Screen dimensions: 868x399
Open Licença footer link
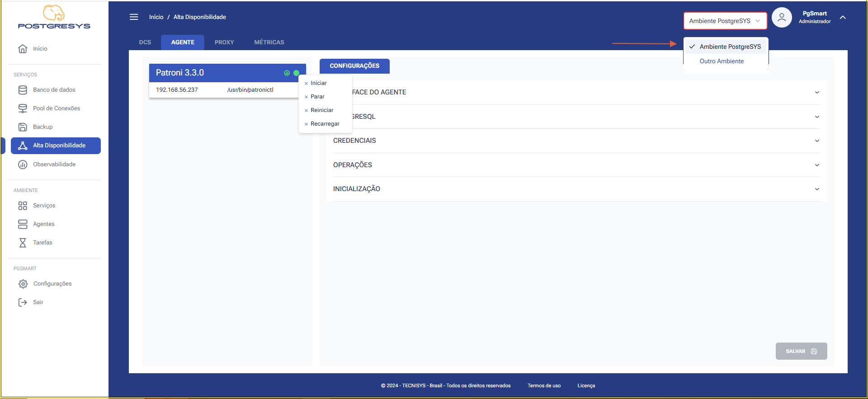pyautogui.click(x=586, y=386)
